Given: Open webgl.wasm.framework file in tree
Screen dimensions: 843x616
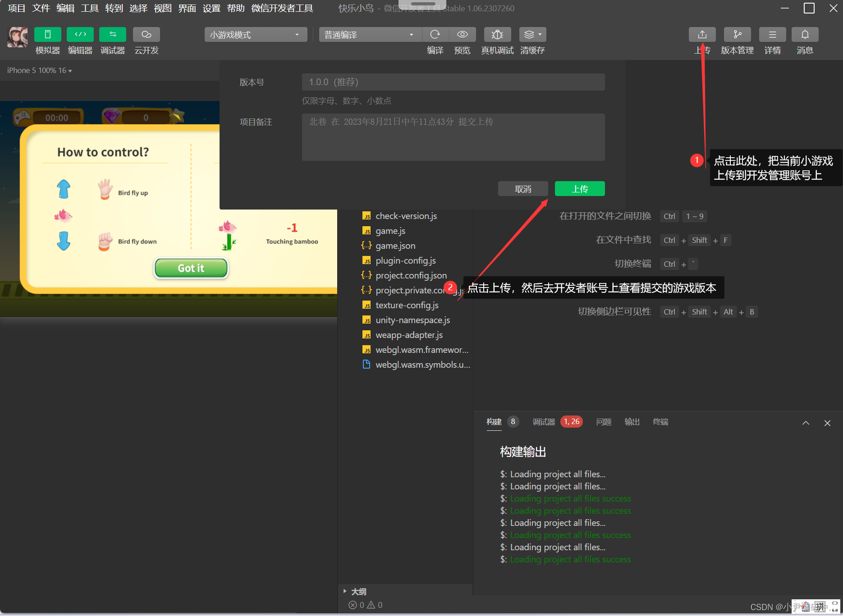Looking at the screenshot, I should click(421, 350).
